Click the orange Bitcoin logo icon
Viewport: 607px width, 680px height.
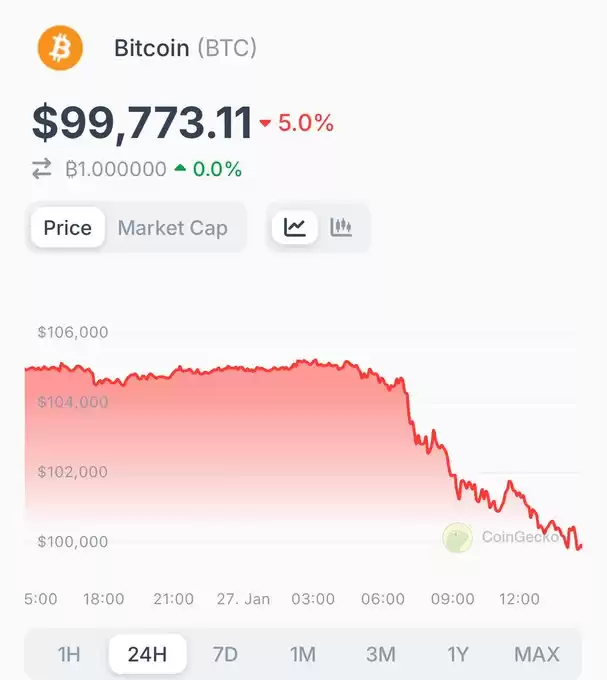[60, 48]
